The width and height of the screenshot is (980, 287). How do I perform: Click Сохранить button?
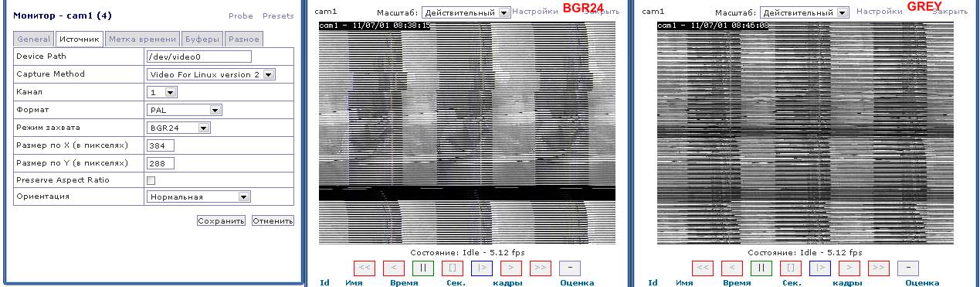[222, 220]
